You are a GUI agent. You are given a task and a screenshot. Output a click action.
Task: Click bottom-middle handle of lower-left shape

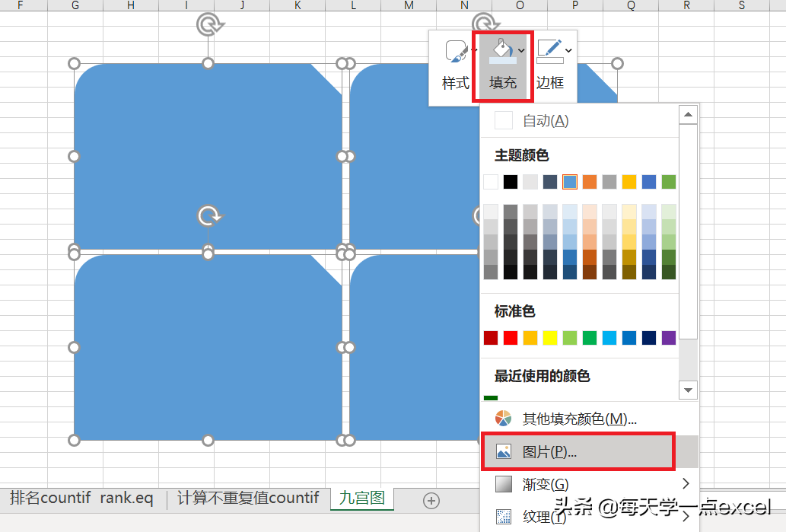click(208, 440)
